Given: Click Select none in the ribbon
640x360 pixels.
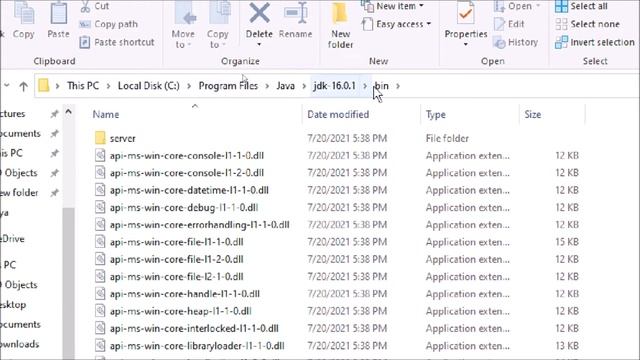Looking at the screenshot, I should 587,24.
